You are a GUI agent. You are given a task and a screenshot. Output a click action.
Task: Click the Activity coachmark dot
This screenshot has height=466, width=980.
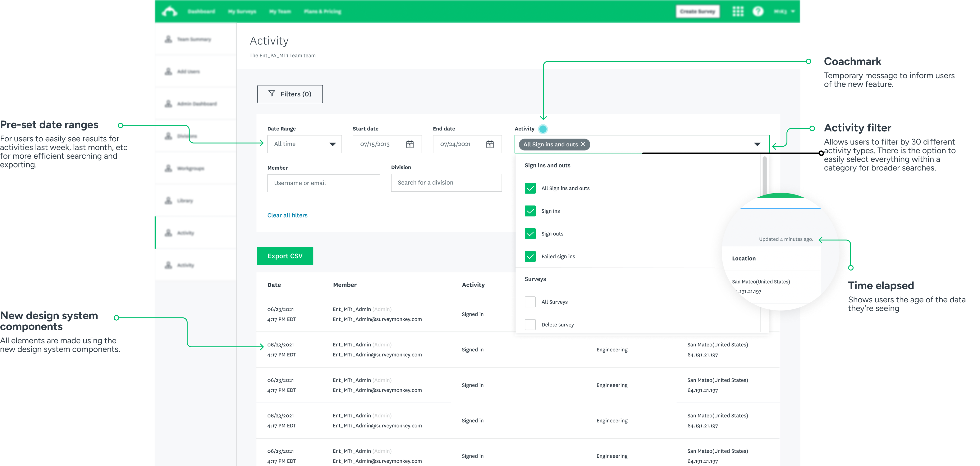[x=543, y=129]
